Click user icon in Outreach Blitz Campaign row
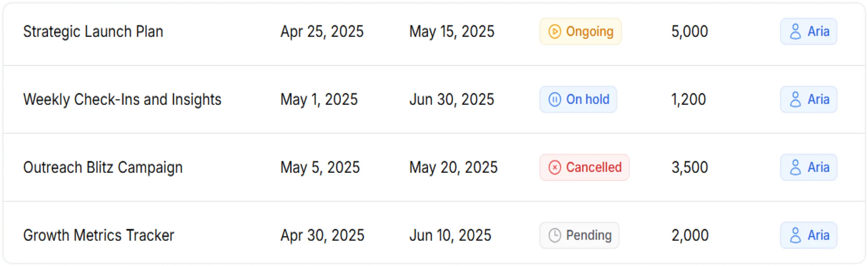 click(795, 168)
